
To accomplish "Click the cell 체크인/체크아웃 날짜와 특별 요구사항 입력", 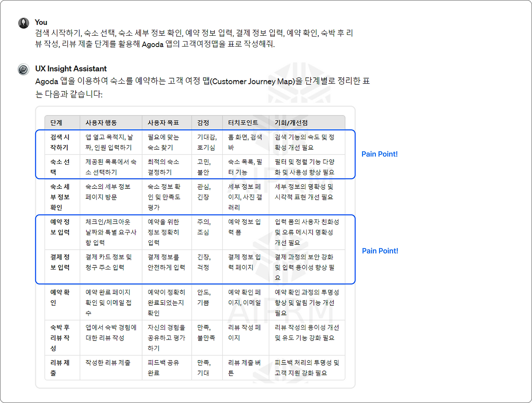I will 111,232.
